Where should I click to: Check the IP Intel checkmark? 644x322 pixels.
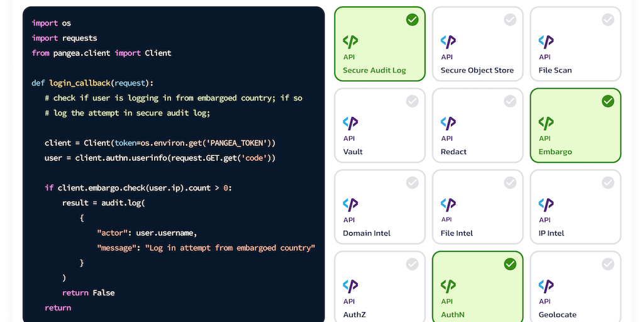tap(608, 183)
